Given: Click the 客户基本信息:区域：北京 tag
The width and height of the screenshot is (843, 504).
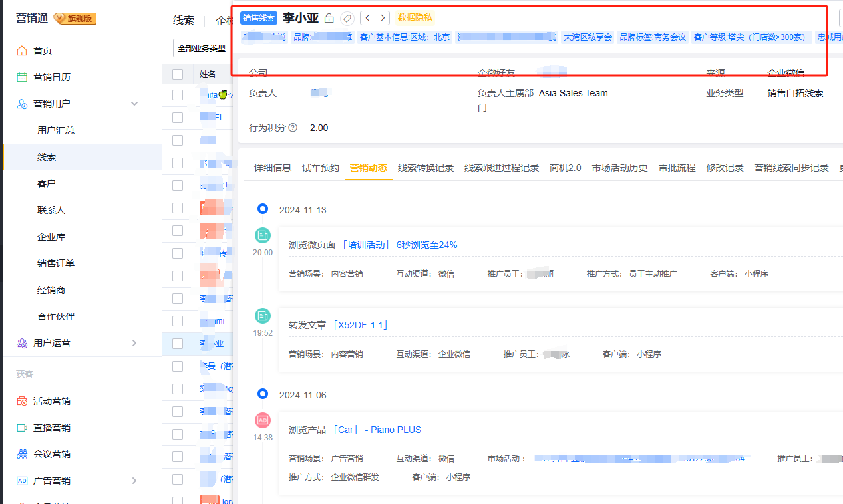Looking at the screenshot, I should (x=405, y=37).
